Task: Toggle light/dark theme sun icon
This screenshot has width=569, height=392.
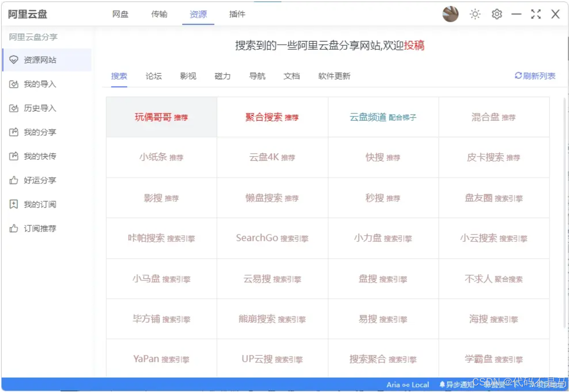Action: [x=475, y=14]
